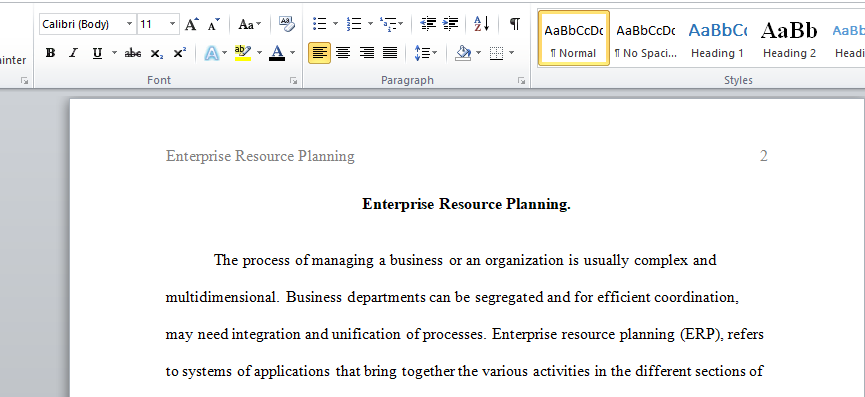Click Increase Indent icon

coord(451,24)
